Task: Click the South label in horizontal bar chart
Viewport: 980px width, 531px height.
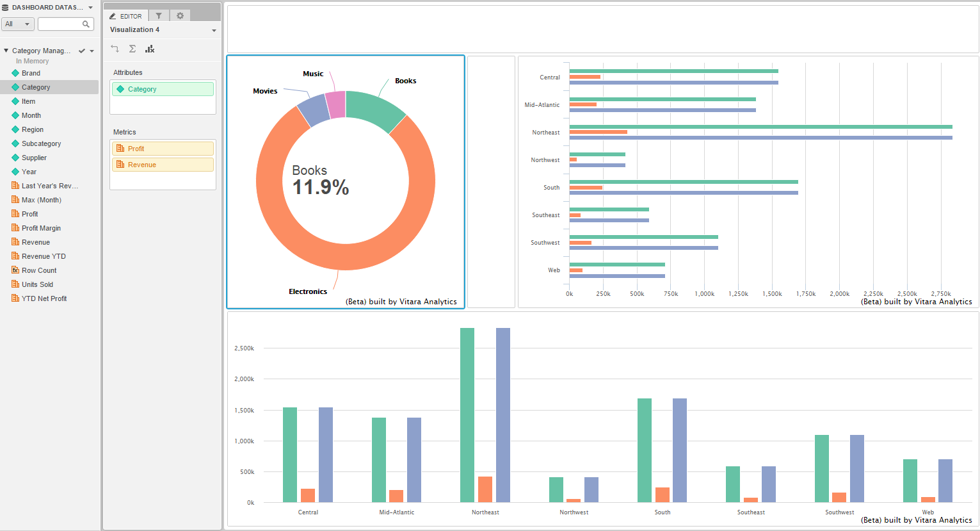Action: [x=552, y=188]
